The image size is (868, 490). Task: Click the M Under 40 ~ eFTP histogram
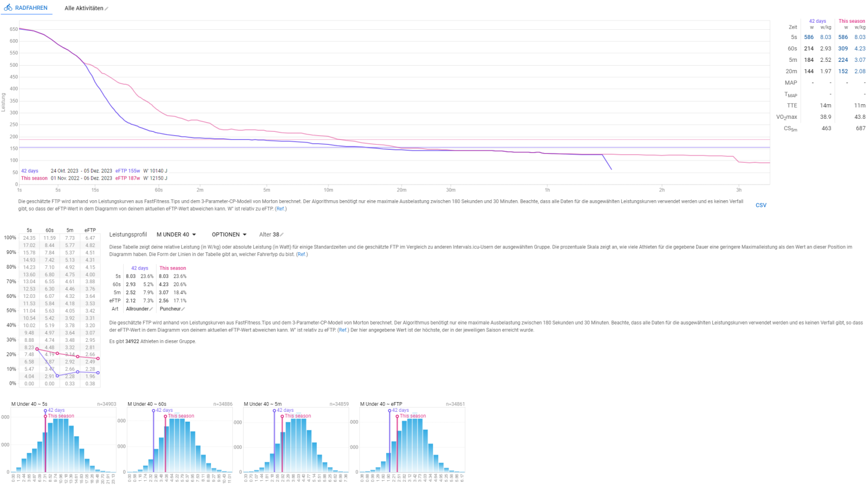coord(412,442)
